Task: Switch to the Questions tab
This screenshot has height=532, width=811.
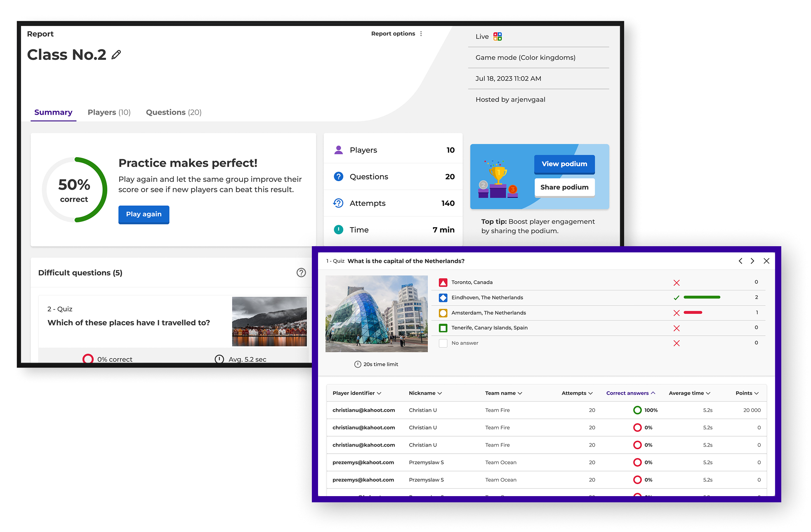Action: [x=174, y=112]
